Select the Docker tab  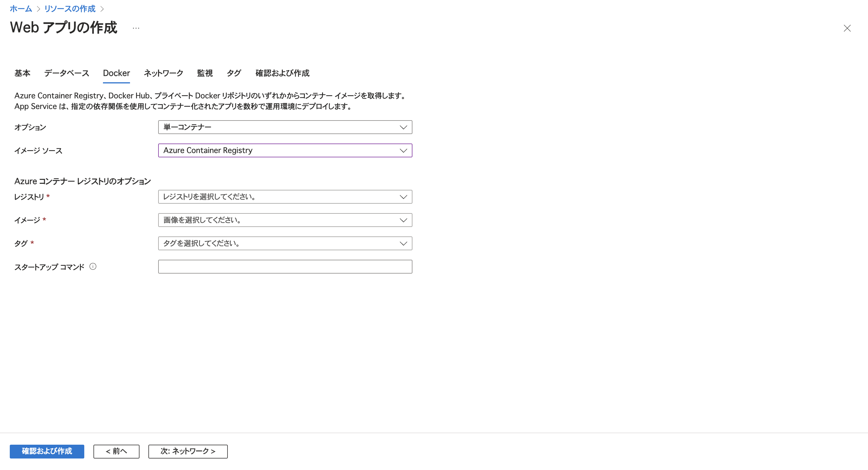pos(116,73)
